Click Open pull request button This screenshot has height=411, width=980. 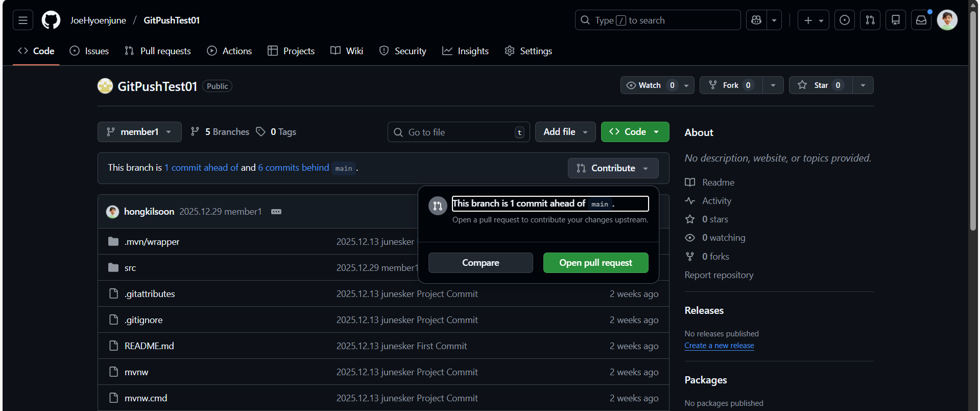(x=596, y=263)
